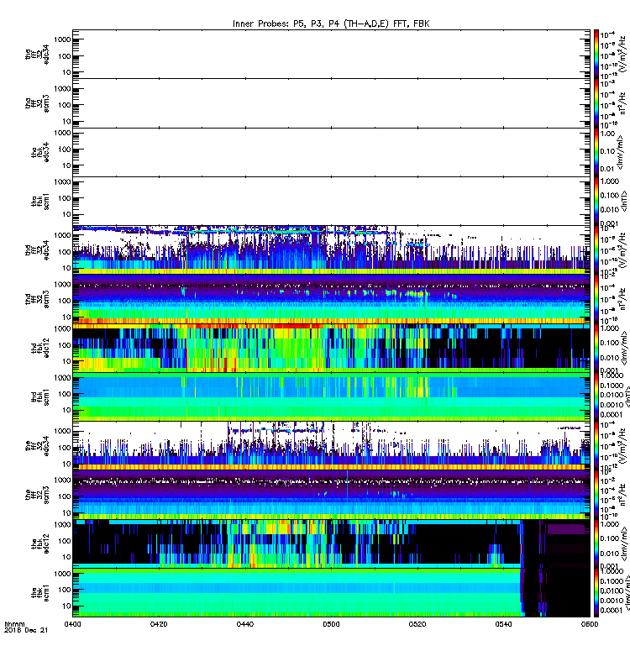630x672 pixels.
Task: Click the color bar beside tha fbk edc34 panel
Action: pyautogui.click(x=596, y=152)
